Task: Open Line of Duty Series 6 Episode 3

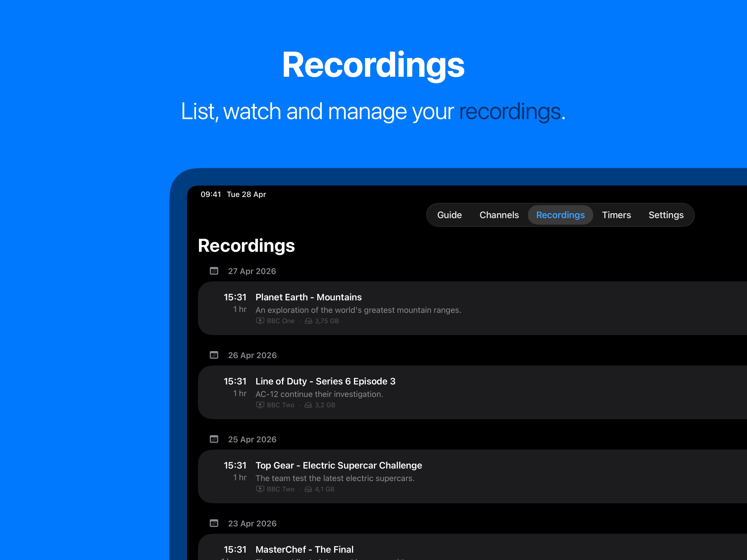Action: [x=473, y=392]
